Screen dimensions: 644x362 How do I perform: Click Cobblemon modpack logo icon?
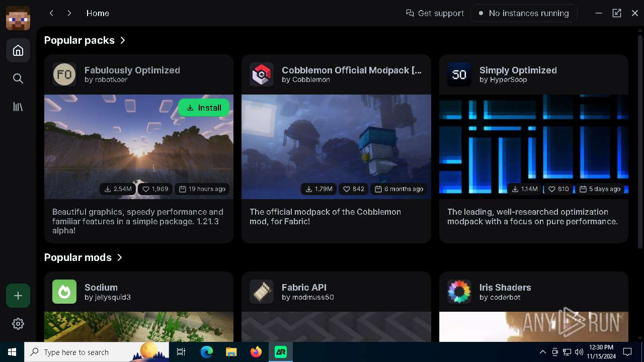tap(262, 74)
